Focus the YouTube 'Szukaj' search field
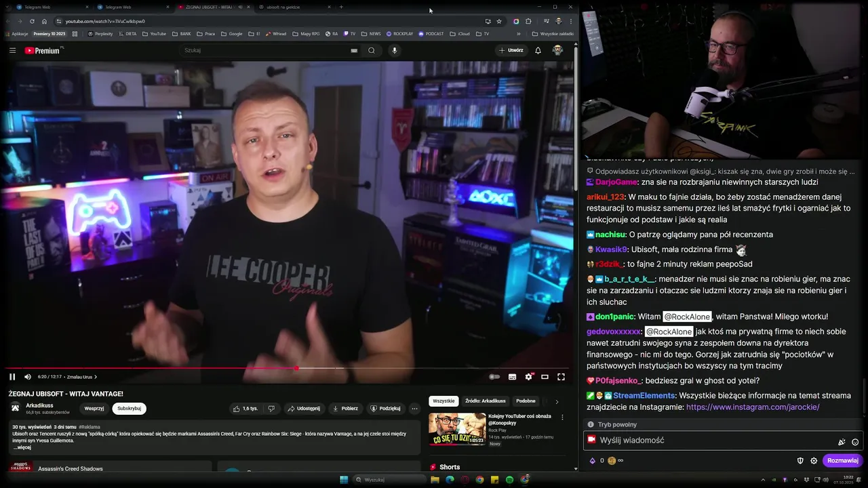868x488 pixels. click(x=264, y=50)
